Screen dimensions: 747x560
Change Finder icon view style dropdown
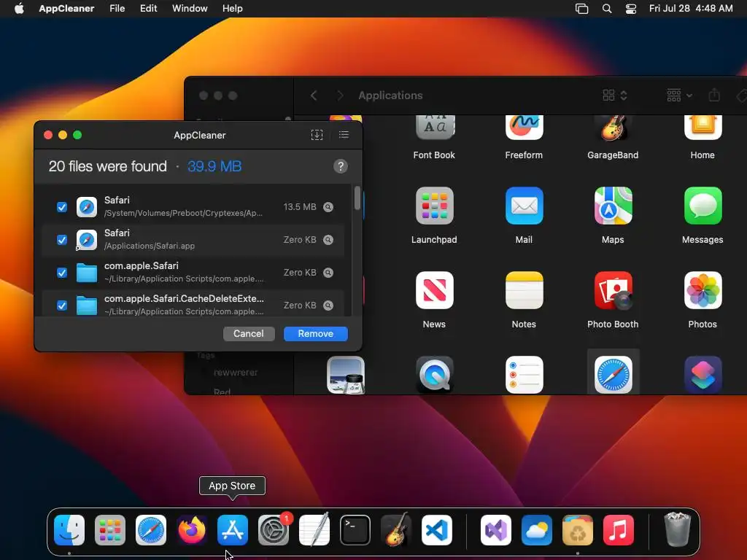pyautogui.click(x=614, y=96)
